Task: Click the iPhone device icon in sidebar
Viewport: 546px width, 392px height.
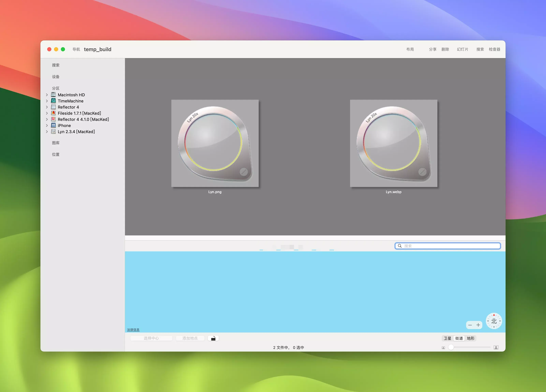Action: pos(53,125)
